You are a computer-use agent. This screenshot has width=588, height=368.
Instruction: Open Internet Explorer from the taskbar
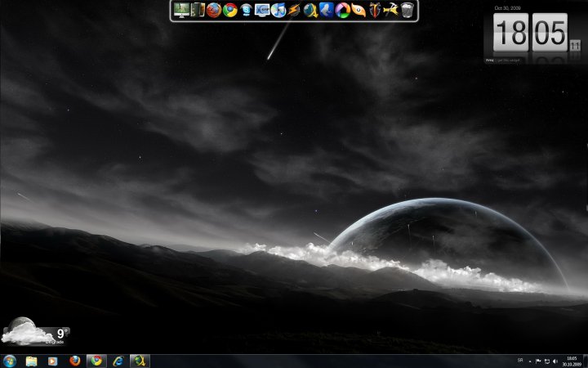(x=118, y=361)
